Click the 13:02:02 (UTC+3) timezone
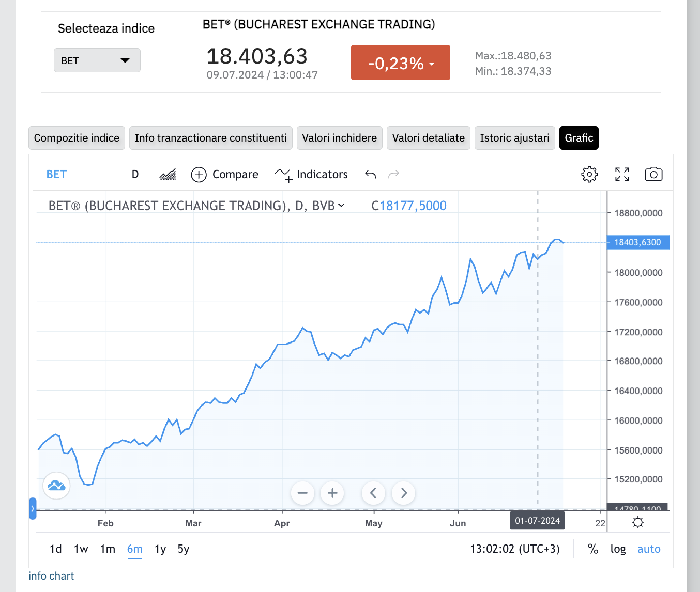This screenshot has width=700, height=592. click(x=515, y=549)
